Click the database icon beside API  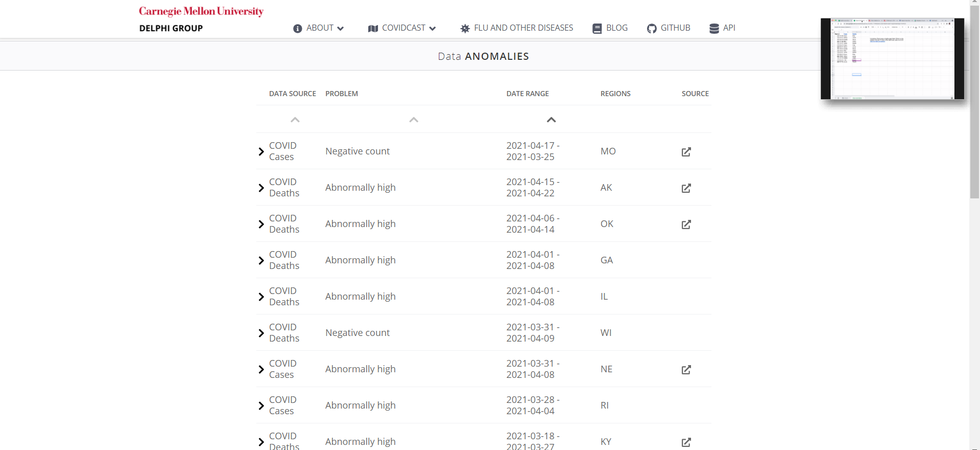[x=712, y=28]
